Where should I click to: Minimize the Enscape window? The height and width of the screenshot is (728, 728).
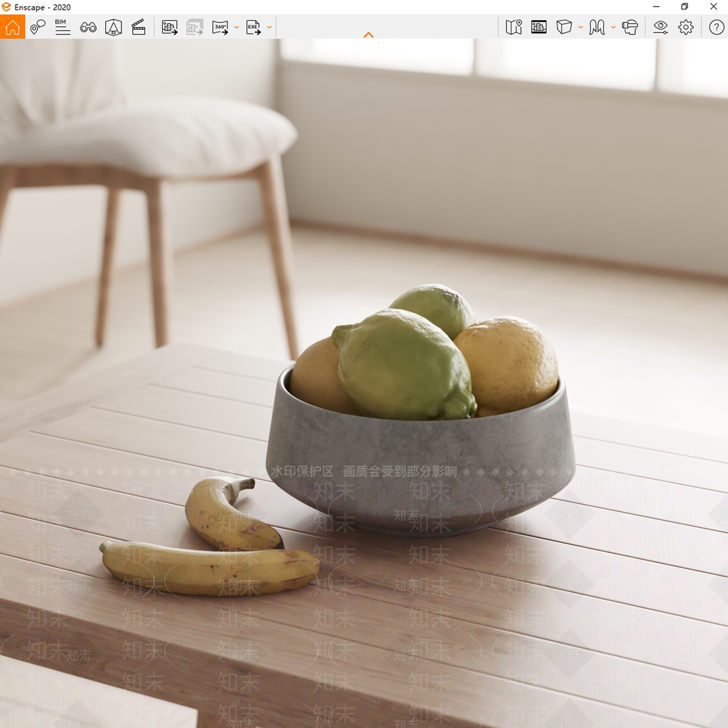(x=656, y=7)
